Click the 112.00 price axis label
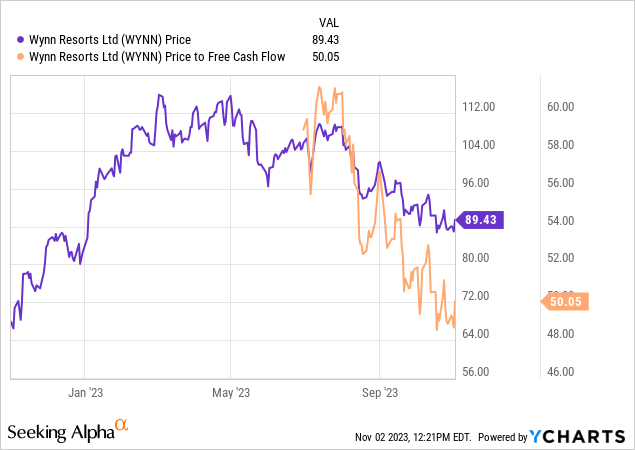Screen dimensions: 635x450 click(481, 107)
